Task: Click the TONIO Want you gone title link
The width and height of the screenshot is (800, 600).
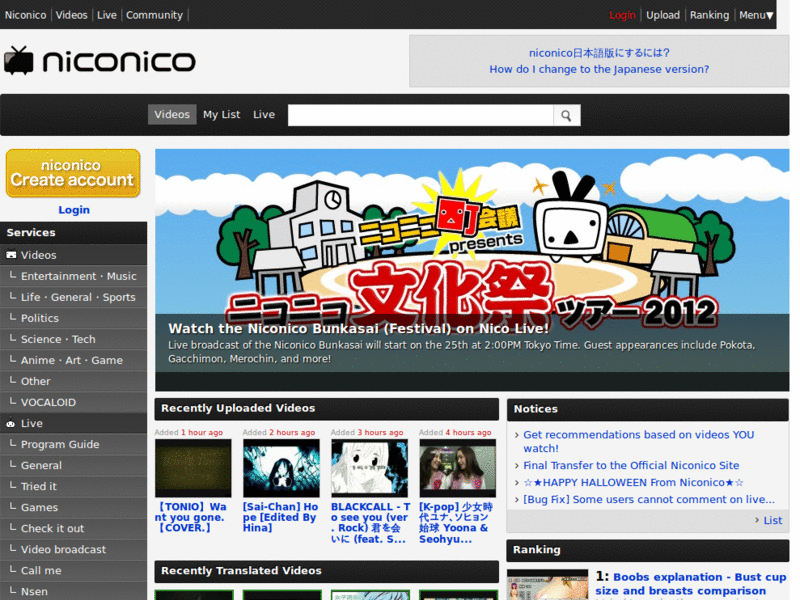Action: pyautogui.click(x=191, y=517)
